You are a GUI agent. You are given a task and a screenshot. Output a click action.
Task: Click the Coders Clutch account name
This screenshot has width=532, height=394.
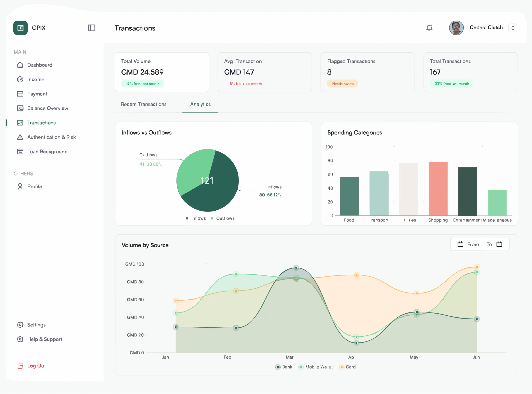pos(486,28)
